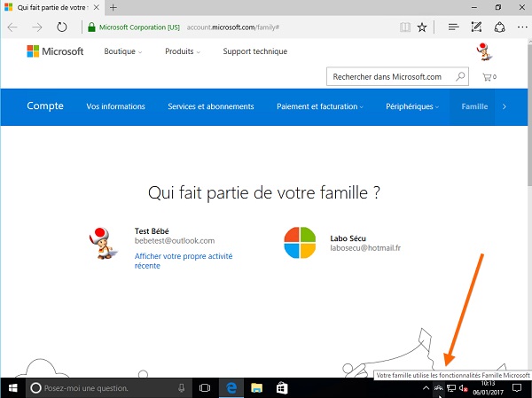Add page to favorites with star icon

[422, 27]
